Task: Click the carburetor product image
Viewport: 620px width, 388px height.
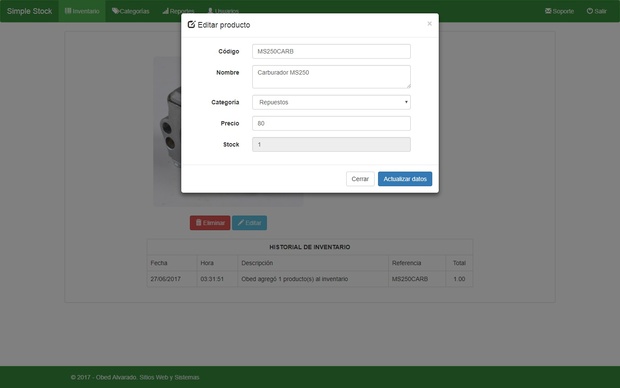Action: [x=167, y=131]
